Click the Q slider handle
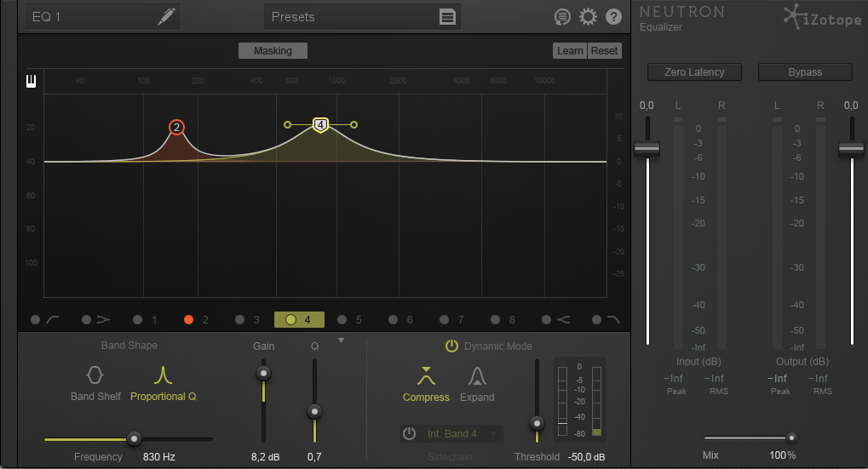Image resolution: width=868 pixels, height=469 pixels. pos(314,411)
